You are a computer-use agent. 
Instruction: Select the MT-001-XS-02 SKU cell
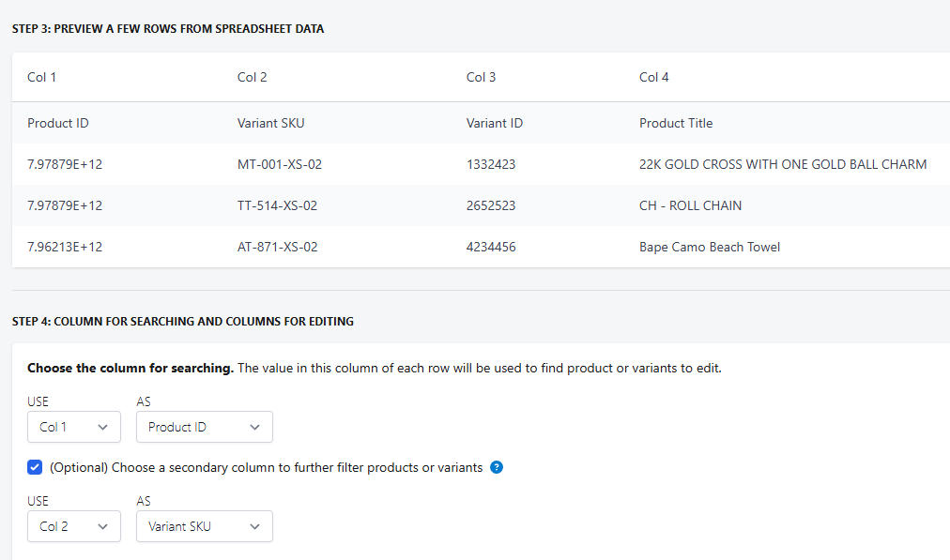tap(280, 164)
